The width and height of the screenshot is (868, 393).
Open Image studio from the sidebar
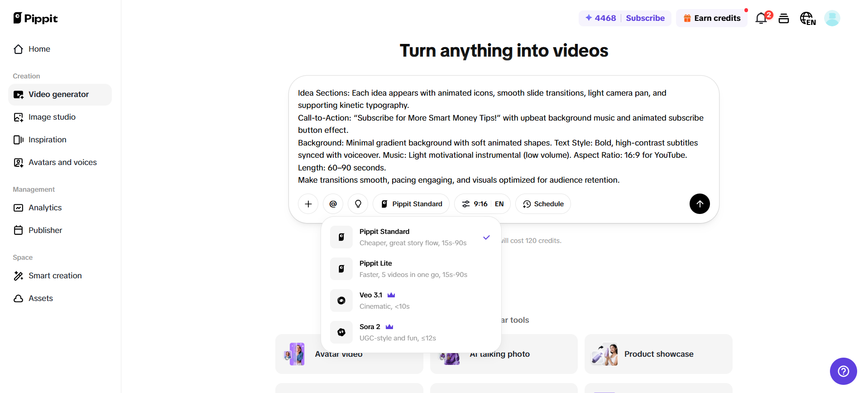(60, 117)
